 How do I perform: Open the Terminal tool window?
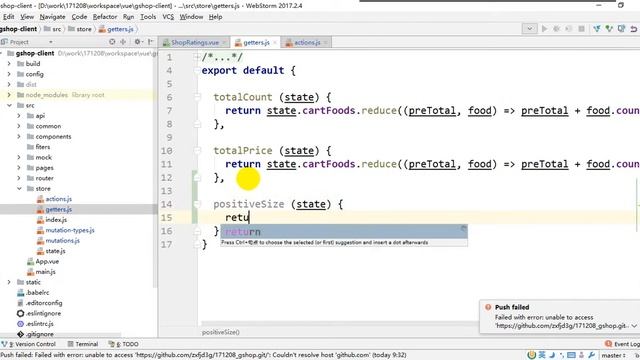[83, 344]
